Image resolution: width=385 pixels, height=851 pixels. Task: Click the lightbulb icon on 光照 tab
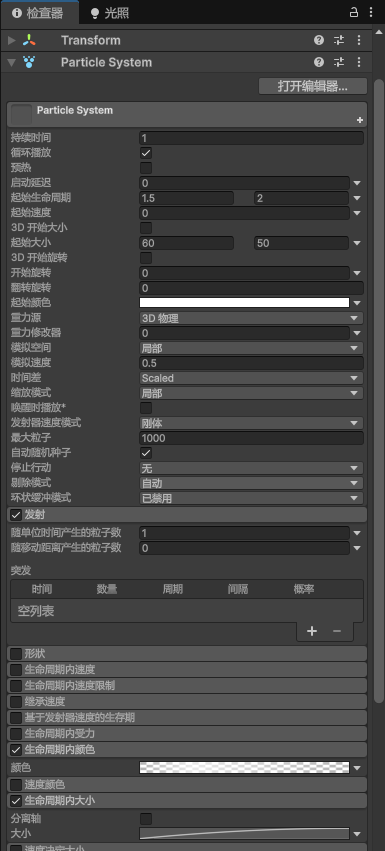pyautogui.click(x=95, y=13)
